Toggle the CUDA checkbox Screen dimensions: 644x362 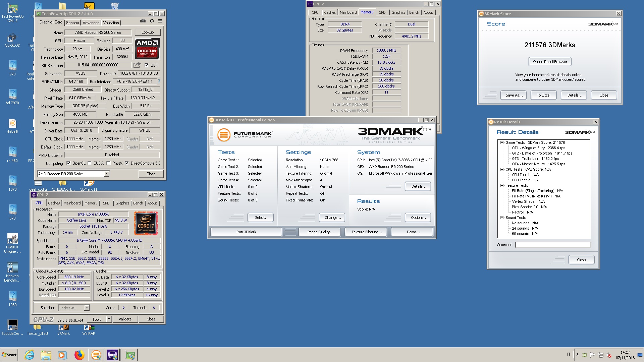90,163
